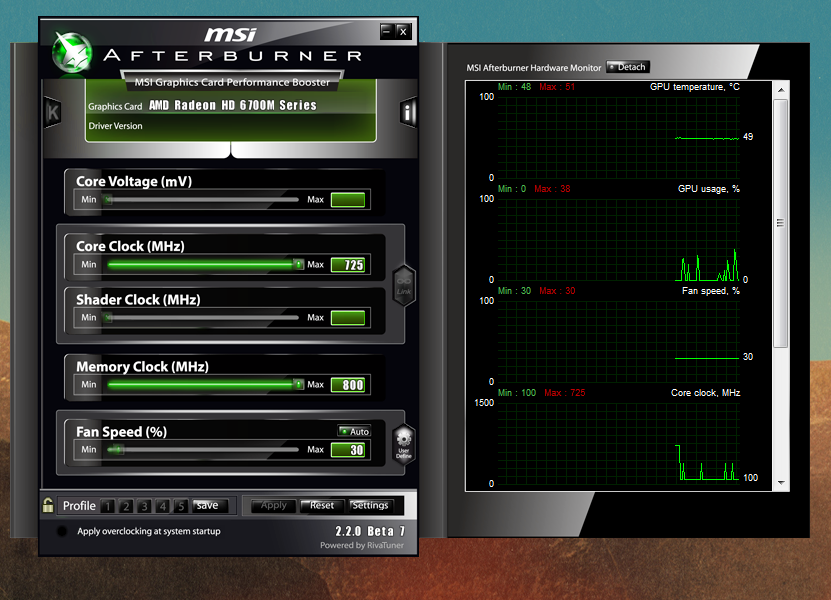Click the Kombustor K icon

pos(52,112)
